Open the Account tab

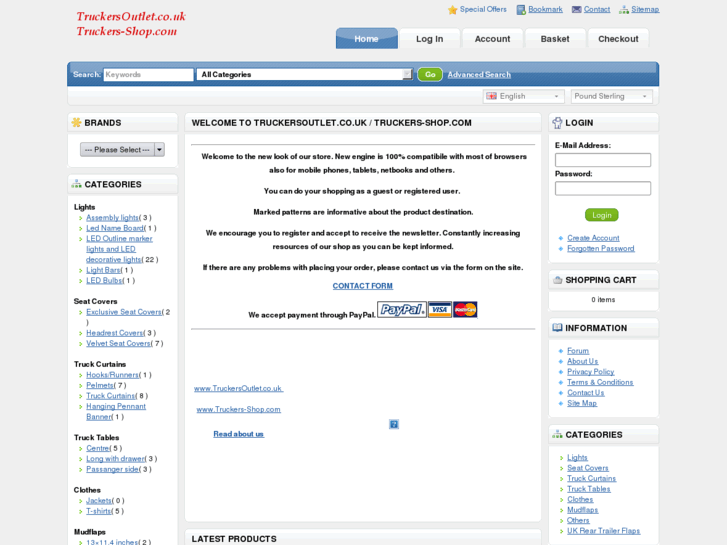point(492,38)
